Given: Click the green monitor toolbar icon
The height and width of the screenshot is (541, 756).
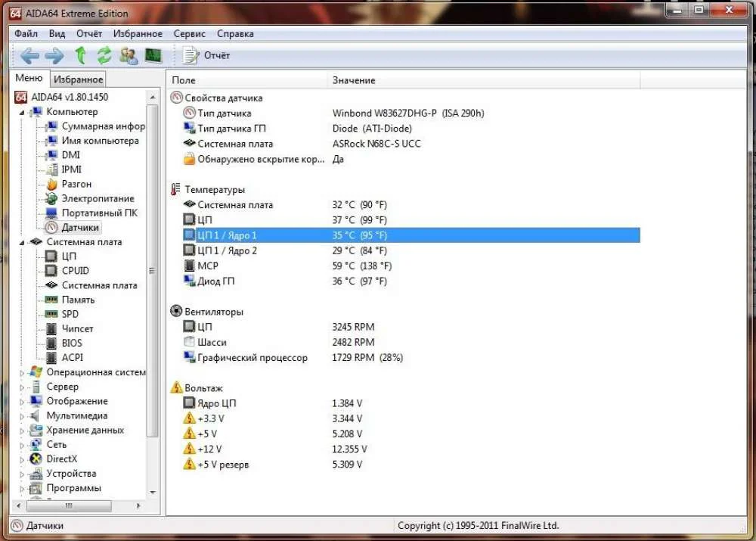Looking at the screenshot, I should 153,55.
